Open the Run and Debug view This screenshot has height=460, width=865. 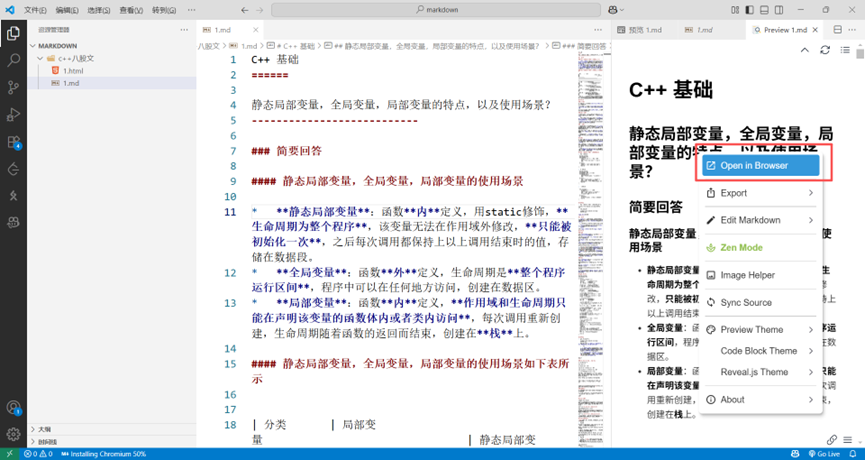[13, 115]
